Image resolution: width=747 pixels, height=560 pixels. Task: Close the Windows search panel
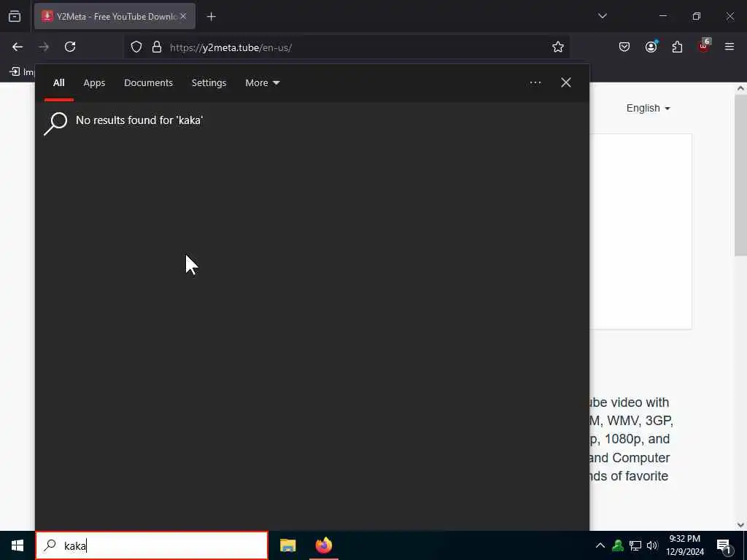(566, 83)
